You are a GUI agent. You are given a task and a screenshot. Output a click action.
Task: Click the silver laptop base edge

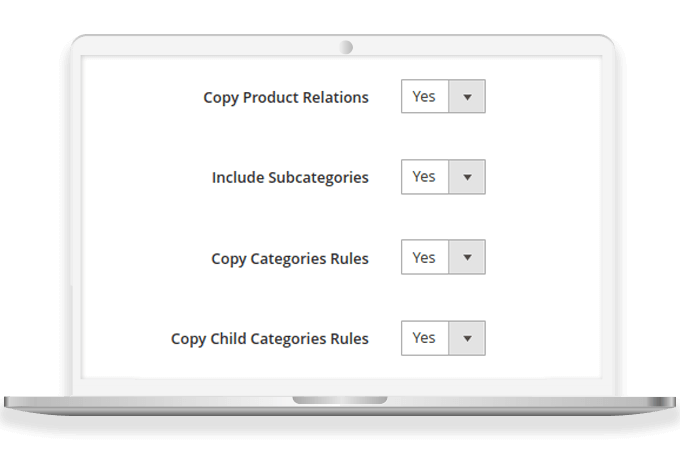tap(150, 404)
